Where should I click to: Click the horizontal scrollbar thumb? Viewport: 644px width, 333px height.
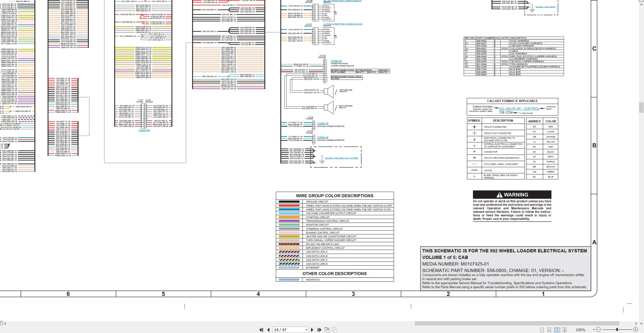[517, 323]
